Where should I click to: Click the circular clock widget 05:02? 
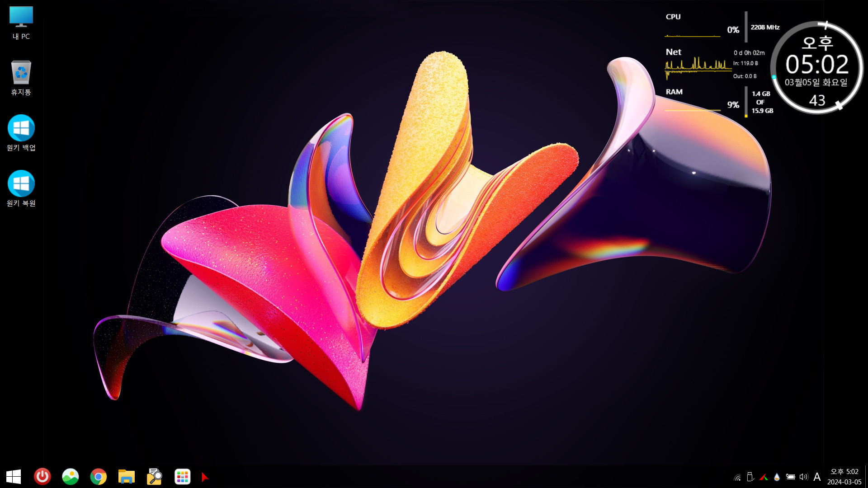coord(817,68)
